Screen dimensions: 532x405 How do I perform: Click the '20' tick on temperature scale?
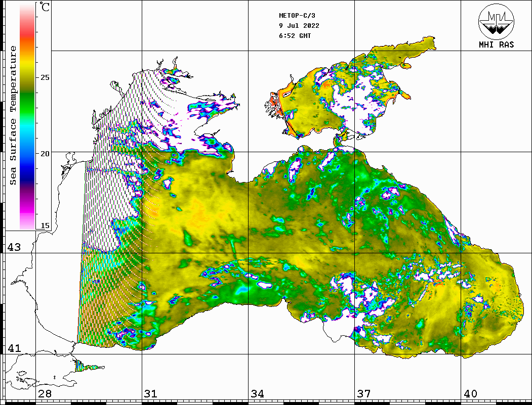[x=45, y=154]
